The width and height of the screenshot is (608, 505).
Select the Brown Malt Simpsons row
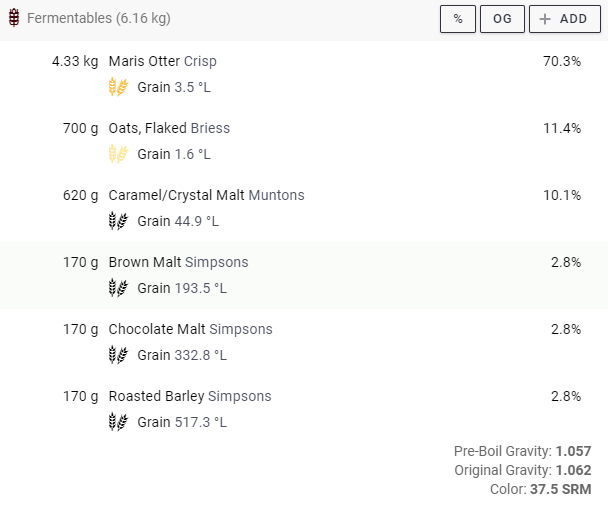178,262
